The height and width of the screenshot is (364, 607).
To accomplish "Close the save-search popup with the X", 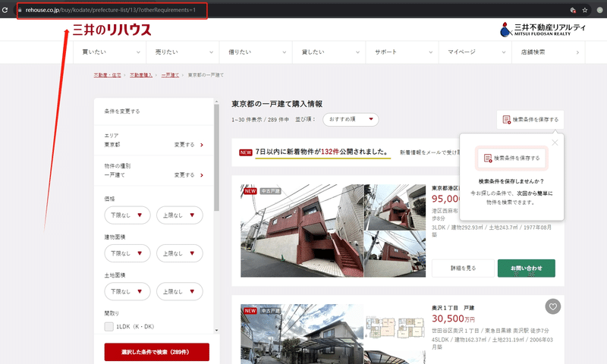I will 555,143.
